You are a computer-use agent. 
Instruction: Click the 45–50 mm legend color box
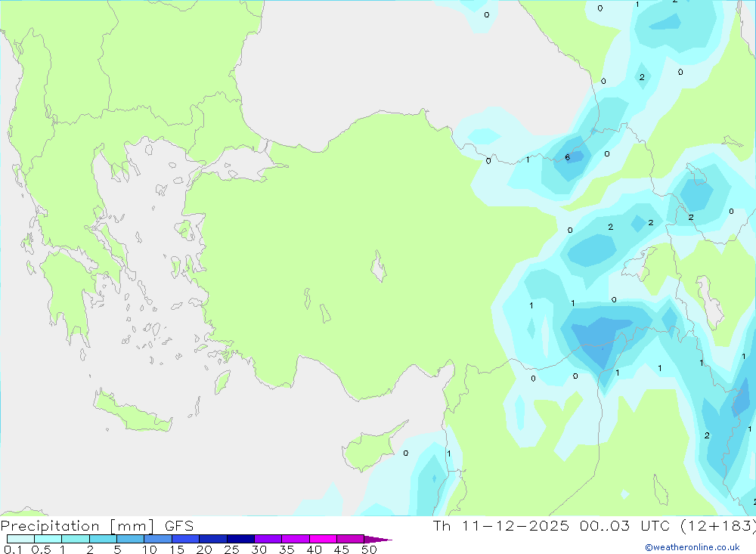pos(350,539)
